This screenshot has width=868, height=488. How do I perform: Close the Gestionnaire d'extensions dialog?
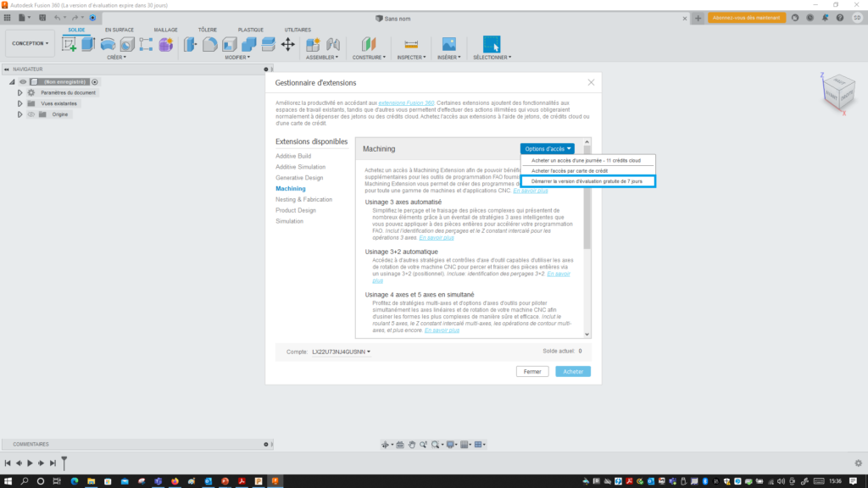[x=591, y=82]
